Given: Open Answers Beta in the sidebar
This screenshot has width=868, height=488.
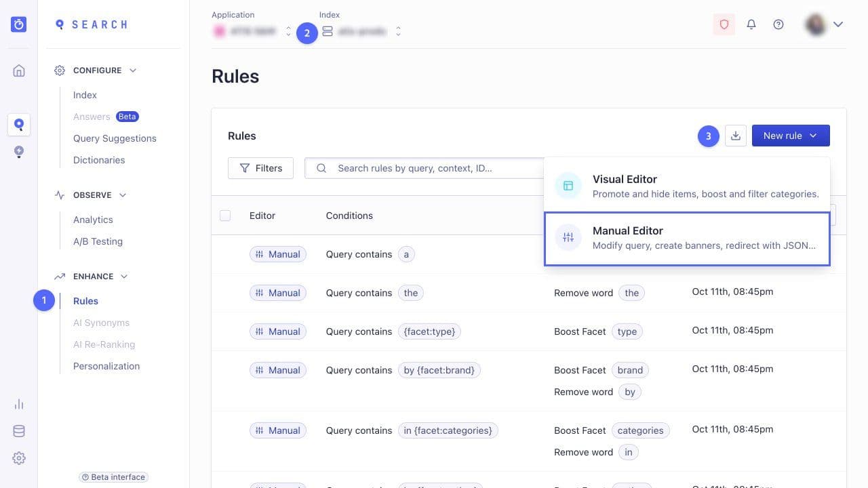Looking at the screenshot, I should coord(106,117).
